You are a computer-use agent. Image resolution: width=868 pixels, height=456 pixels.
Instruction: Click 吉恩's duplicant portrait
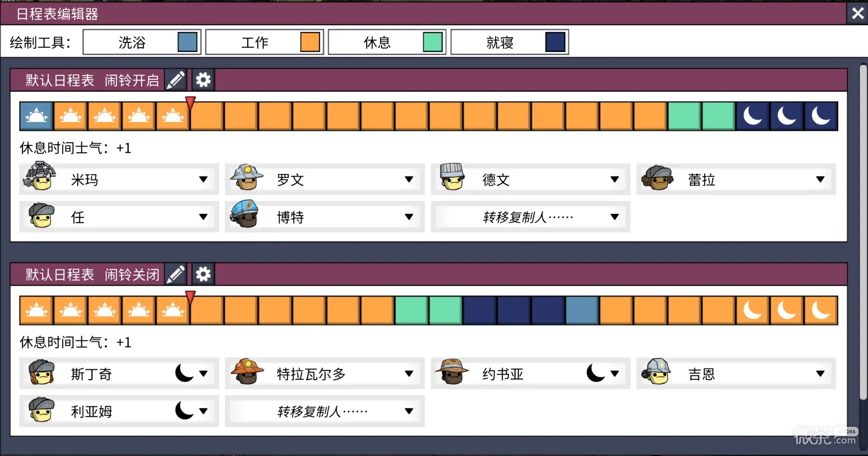(x=656, y=371)
